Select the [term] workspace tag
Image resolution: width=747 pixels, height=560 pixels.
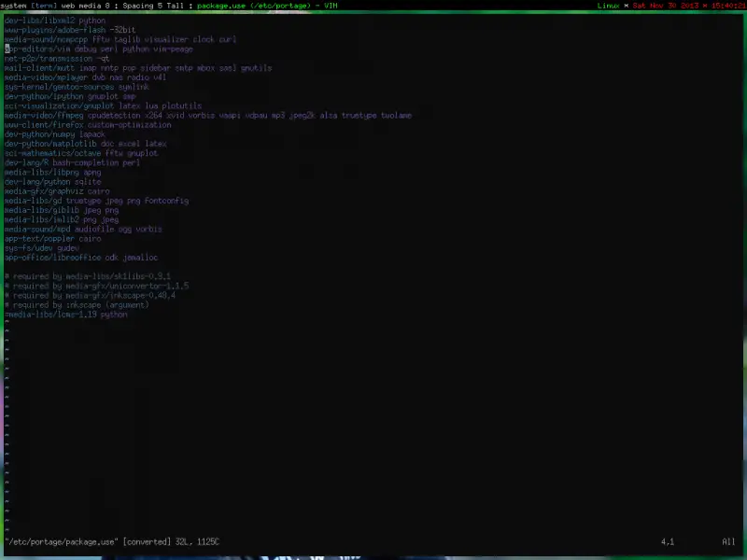click(44, 6)
